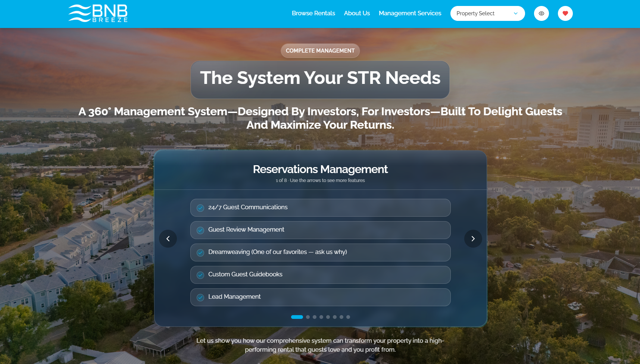Click checkmark icon beside Guest Review Management
640x364 pixels.
200,230
